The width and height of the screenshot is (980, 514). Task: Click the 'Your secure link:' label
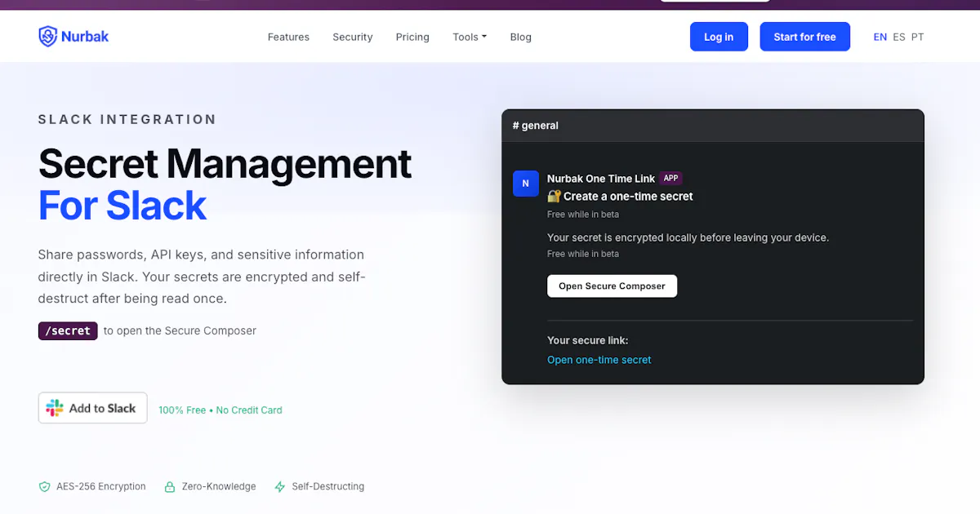coord(588,340)
